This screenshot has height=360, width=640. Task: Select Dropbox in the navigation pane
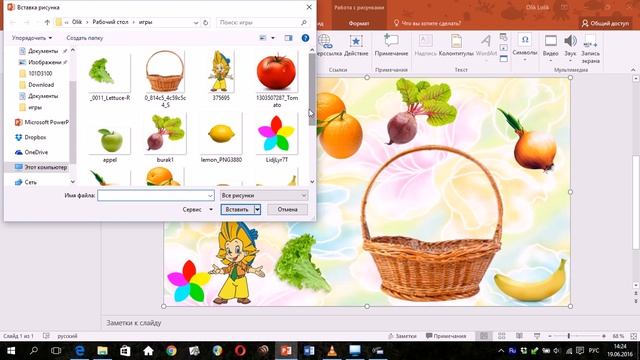tap(31, 138)
